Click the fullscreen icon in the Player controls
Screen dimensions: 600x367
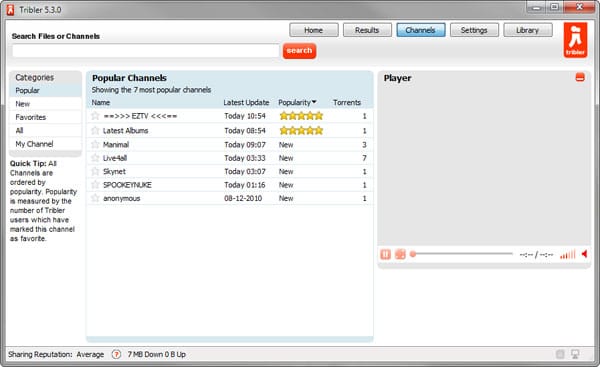tap(400, 254)
